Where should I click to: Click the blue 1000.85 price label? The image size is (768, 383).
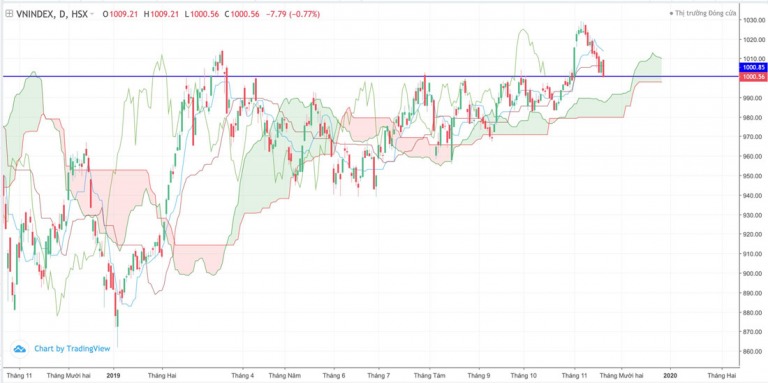point(754,68)
